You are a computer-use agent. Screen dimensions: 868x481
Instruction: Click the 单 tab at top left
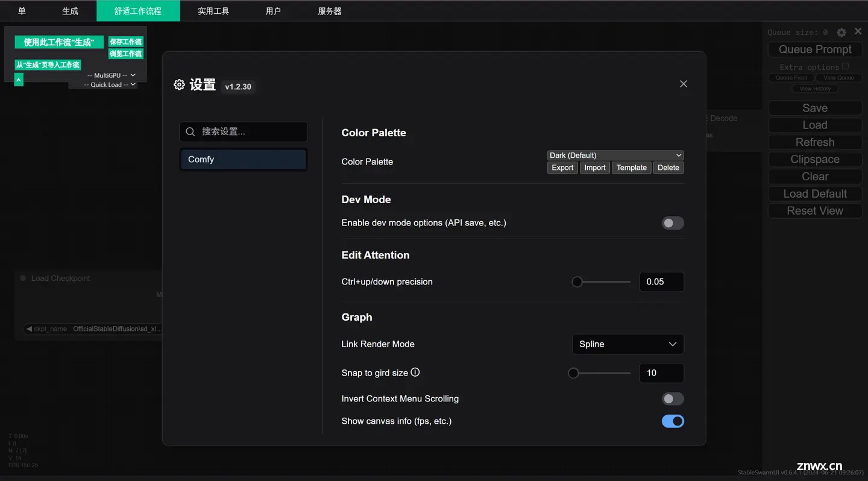point(22,11)
